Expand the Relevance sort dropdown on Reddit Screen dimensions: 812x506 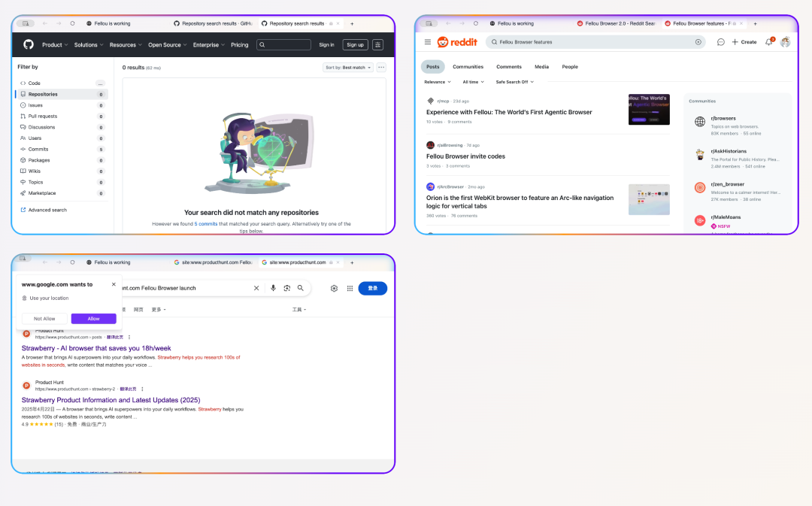click(438, 81)
